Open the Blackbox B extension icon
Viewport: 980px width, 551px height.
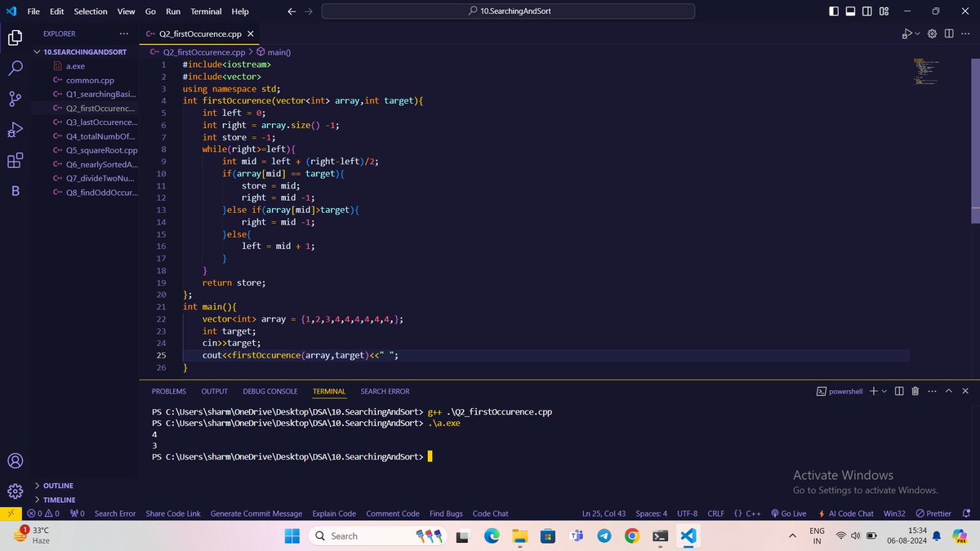pyautogui.click(x=15, y=191)
